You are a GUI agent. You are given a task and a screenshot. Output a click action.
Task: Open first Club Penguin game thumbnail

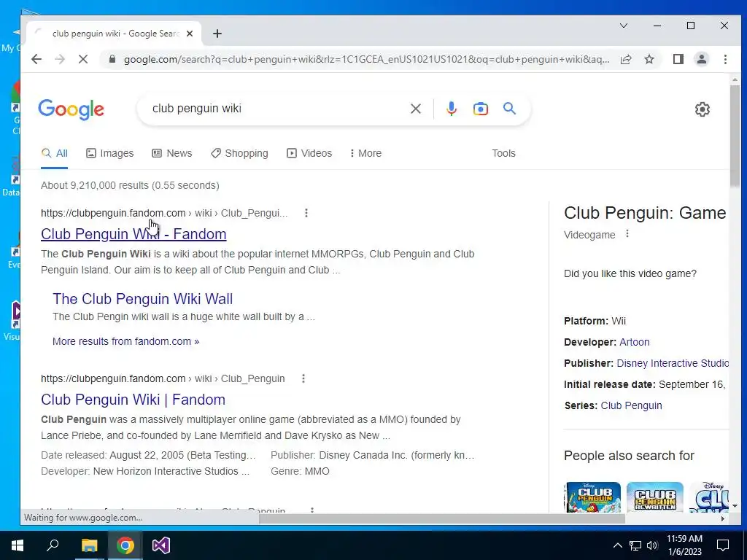592,497
